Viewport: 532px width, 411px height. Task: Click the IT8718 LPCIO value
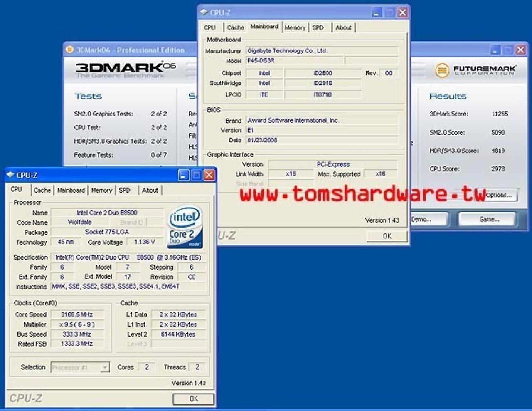click(323, 95)
